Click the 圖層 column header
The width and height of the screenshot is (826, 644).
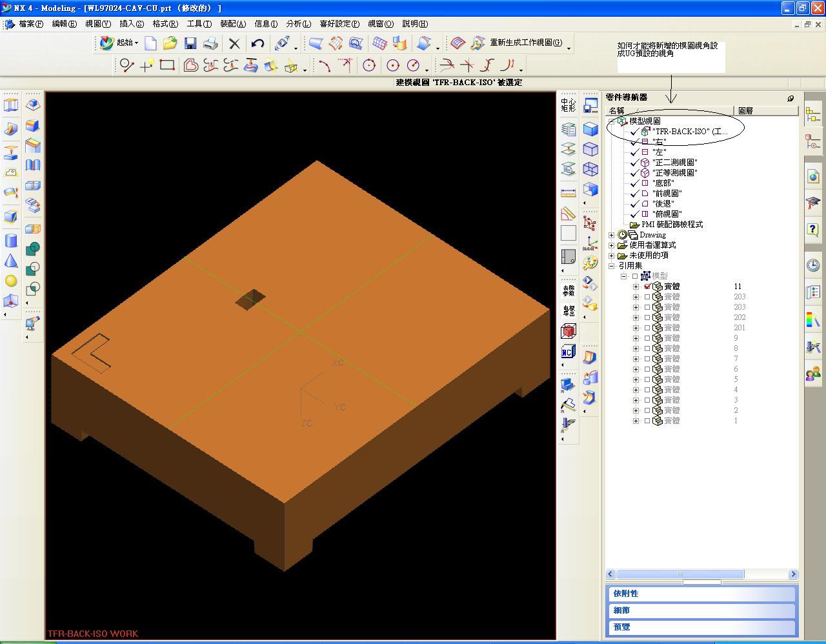pos(766,111)
